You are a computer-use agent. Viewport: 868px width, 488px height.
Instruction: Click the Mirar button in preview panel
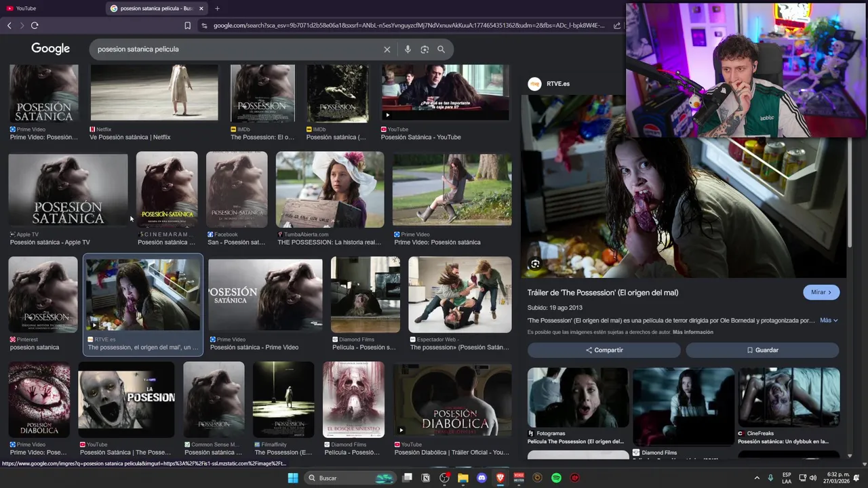pyautogui.click(x=821, y=292)
